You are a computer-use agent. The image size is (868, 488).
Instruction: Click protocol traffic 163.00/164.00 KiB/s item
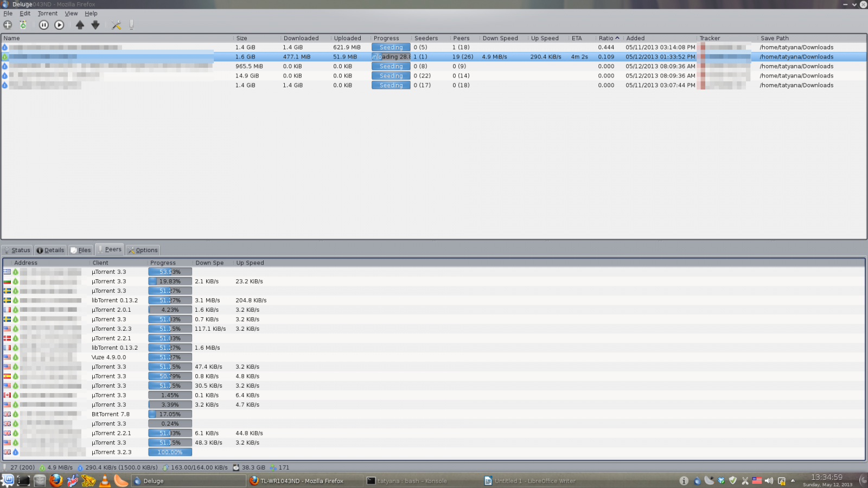click(195, 467)
